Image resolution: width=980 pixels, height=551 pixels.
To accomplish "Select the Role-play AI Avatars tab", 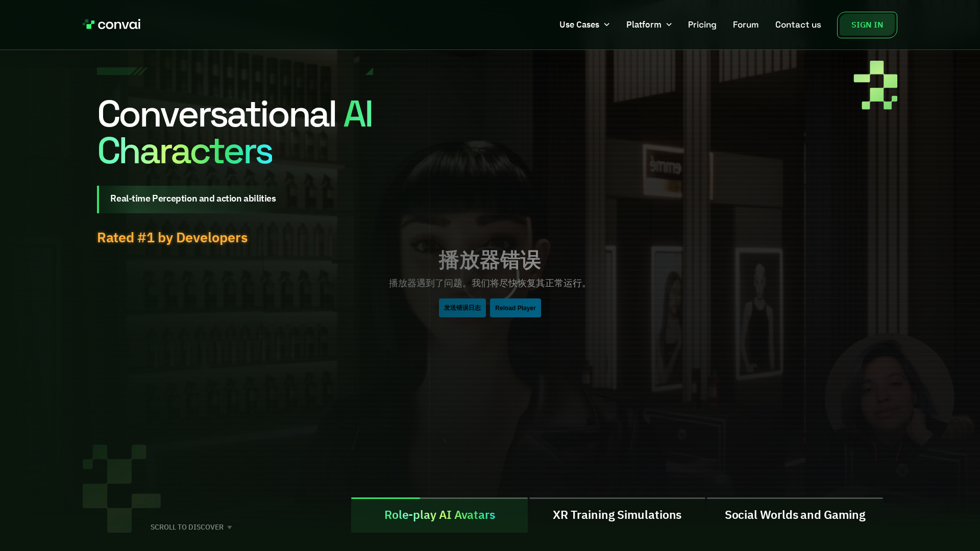I will 439,515.
